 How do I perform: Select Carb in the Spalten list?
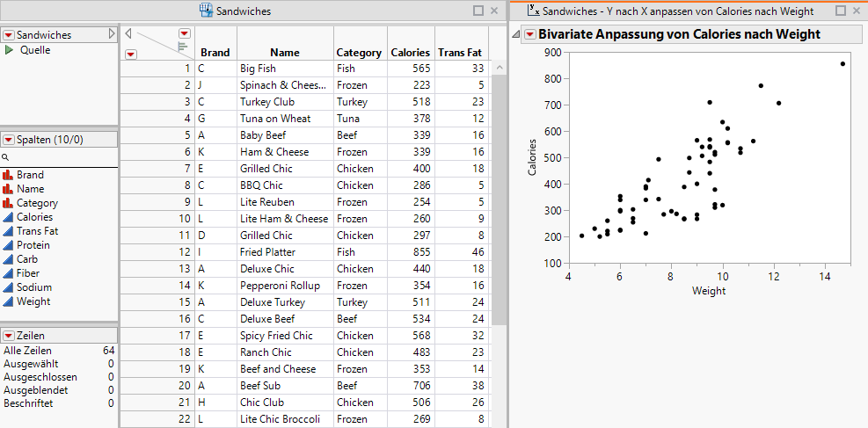coord(27,258)
